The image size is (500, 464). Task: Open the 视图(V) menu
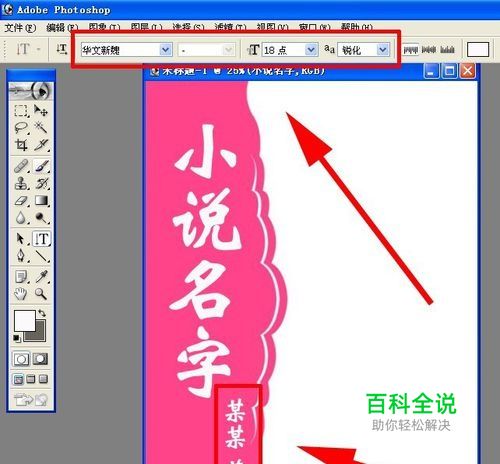coord(272,28)
